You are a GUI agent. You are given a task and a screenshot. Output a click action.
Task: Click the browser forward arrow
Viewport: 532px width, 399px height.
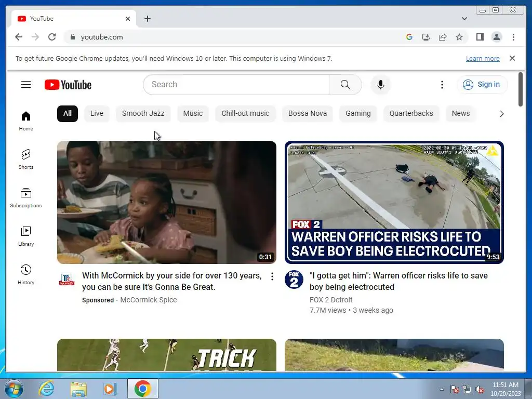tap(35, 37)
